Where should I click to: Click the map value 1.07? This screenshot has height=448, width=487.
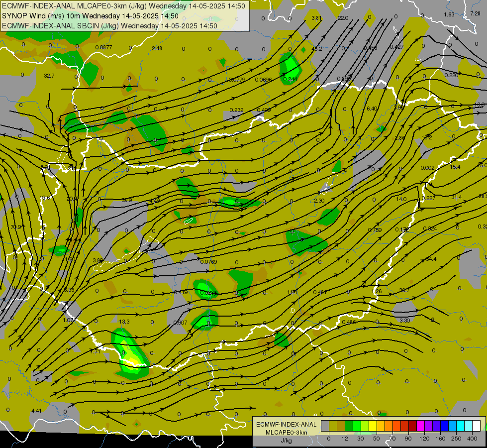68,320
